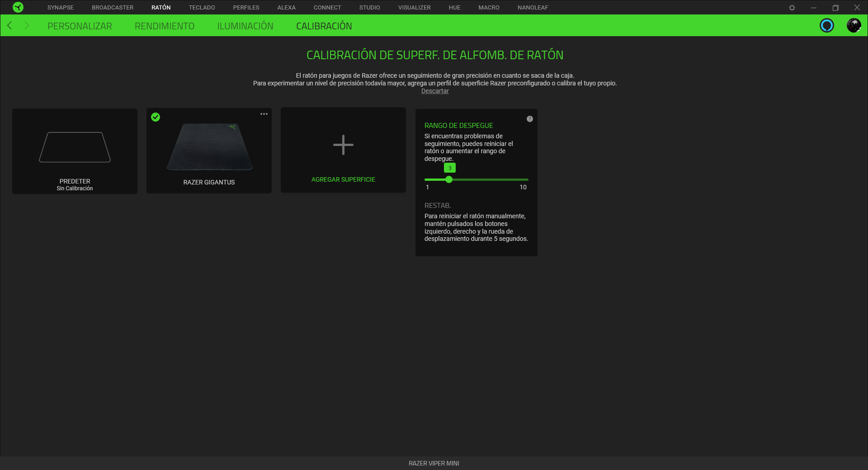Open the Alexa ring icon
Screen dimensions: 868x470
(x=827, y=25)
